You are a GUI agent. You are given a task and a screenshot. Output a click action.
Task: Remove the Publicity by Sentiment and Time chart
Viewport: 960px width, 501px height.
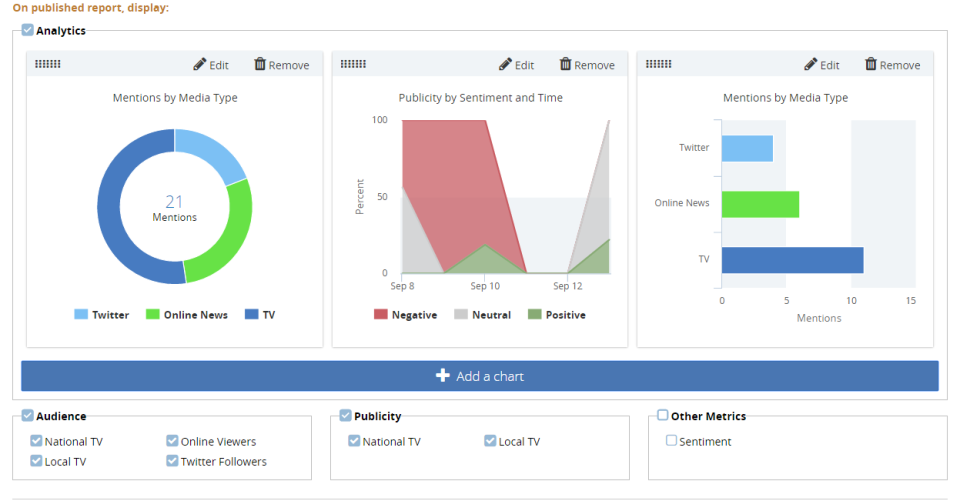587,65
